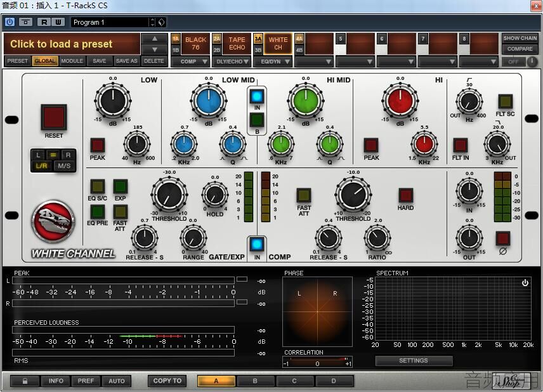Open the slot 6 empty module dropdown
Viewport: 543px width, 392px height.
click(396, 62)
